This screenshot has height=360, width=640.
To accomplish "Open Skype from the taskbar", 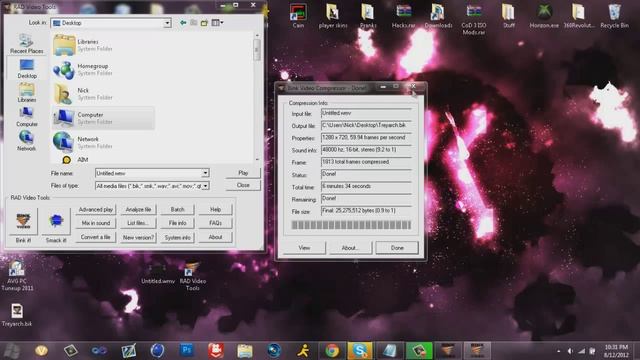I will click(360, 351).
